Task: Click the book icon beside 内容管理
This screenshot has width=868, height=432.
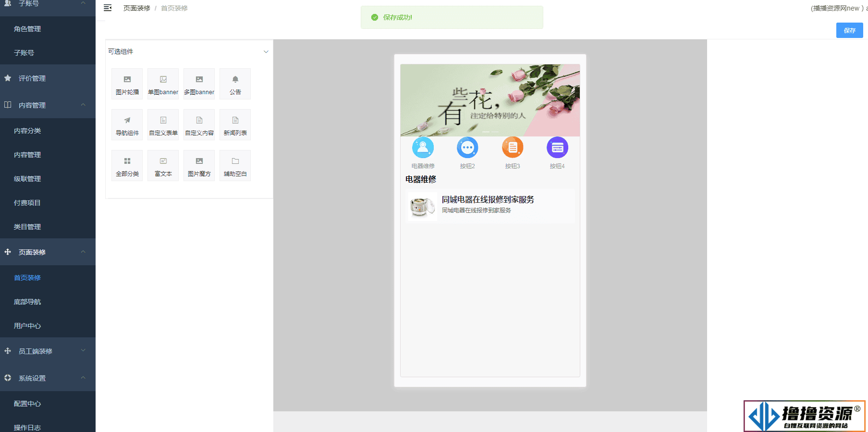Action: 8,105
